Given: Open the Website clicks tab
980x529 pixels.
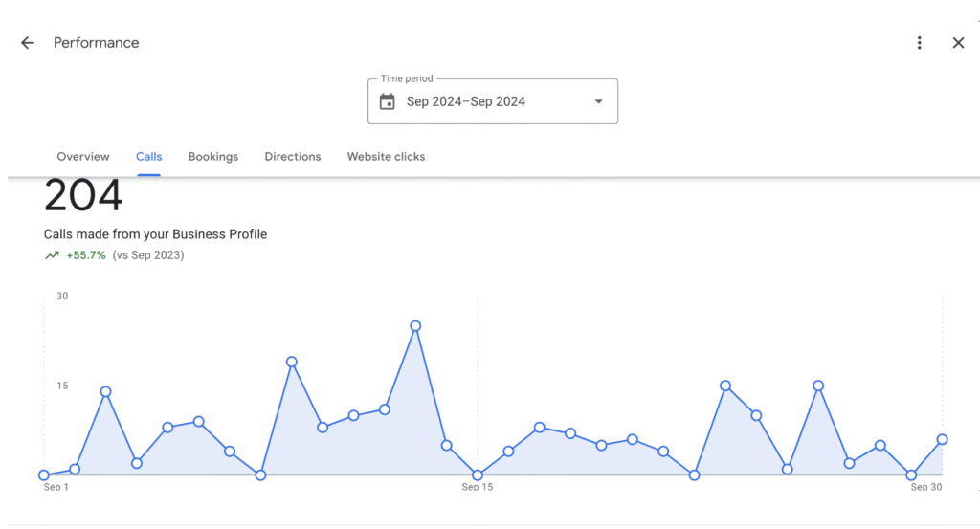Looking at the screenshot, I should 387,157.
